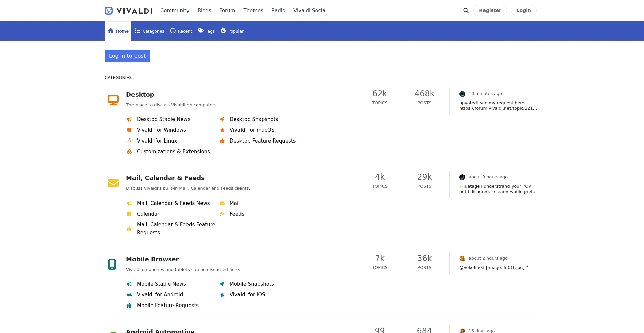Screen dimensions: 644x333
Task: Click megaphone icon beside Mobile Stable News
Action: tap(129, 284)
